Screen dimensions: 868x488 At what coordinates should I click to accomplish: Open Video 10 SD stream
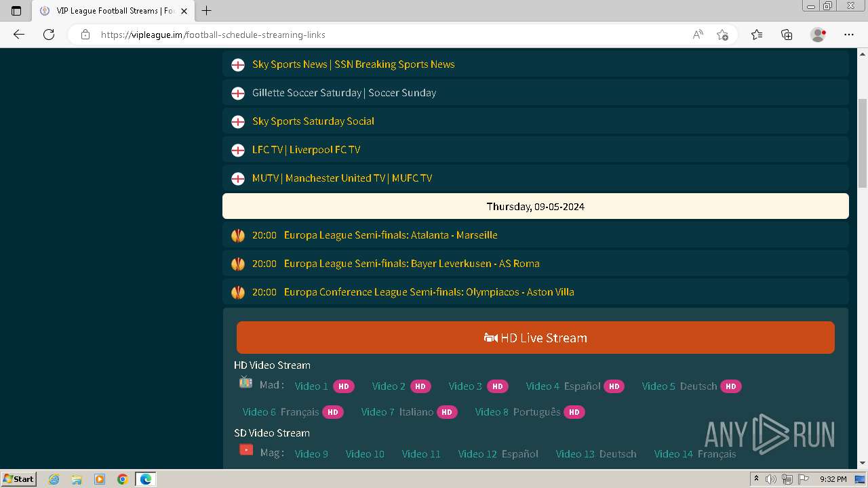(365, 454)
